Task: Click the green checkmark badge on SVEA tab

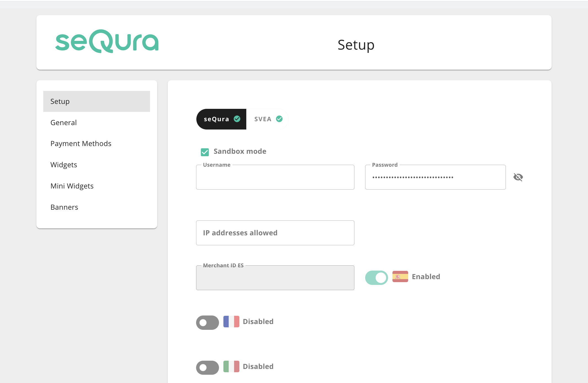Action: click(279, 119)
